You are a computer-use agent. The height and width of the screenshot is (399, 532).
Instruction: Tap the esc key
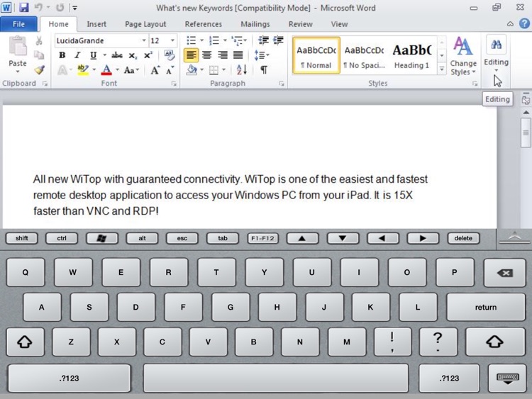[x=182, y=238]
